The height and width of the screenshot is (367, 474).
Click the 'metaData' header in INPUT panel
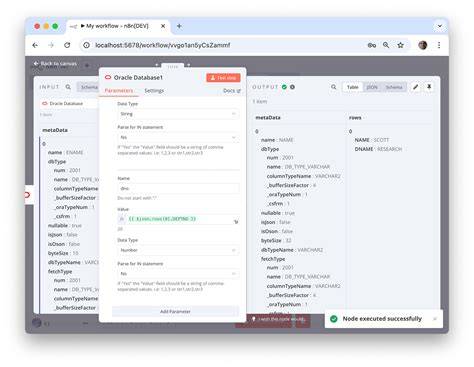pyautogui.click(x=55, y=130)
